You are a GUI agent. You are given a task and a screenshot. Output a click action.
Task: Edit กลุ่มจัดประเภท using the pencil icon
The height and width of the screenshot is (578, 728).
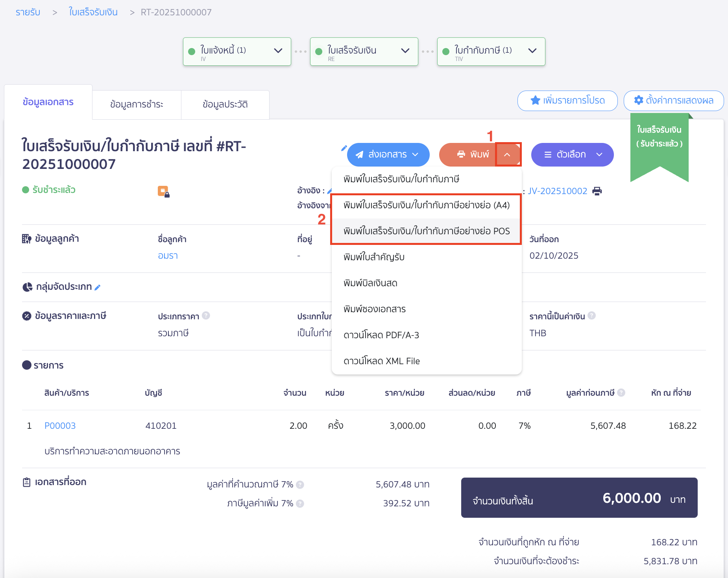coord(97,287)
